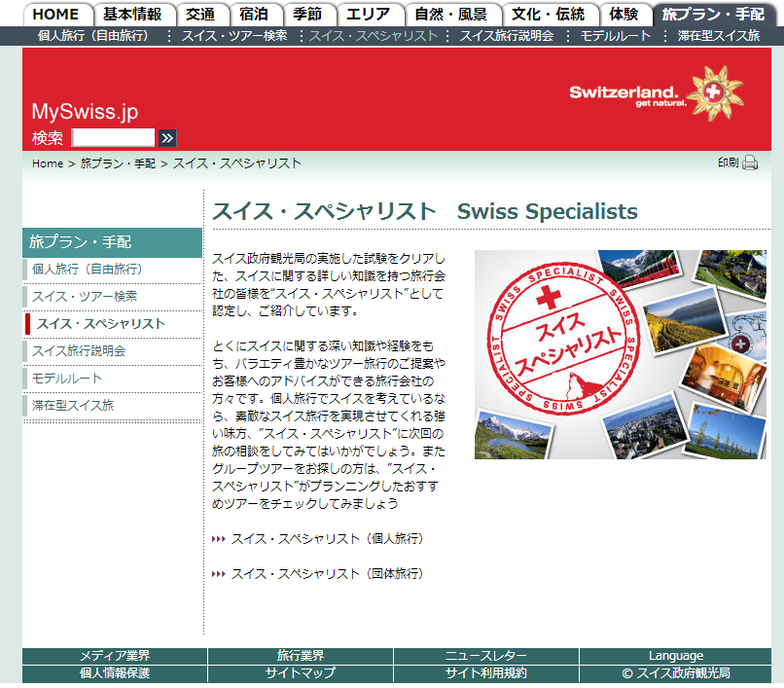The image size is (784, 688).
Task: Click the Swiss Specialist stamp collage image
Action: [621, 355]
